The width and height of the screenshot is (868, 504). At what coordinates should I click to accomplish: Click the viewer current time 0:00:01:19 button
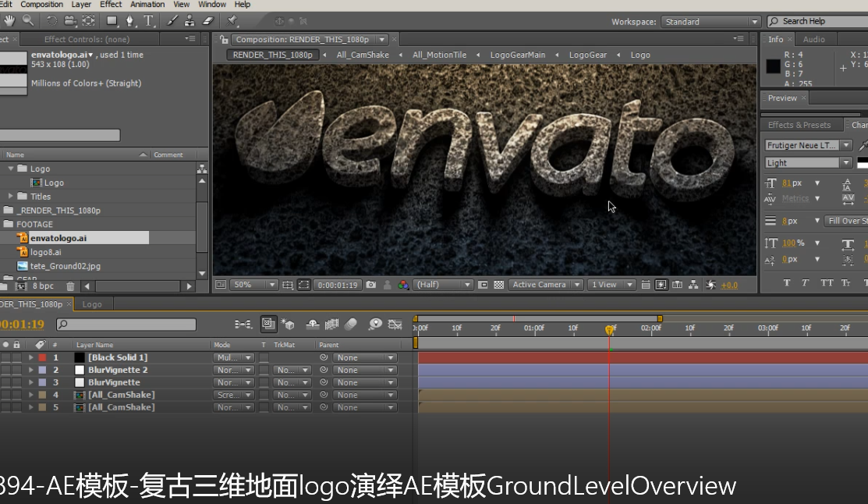(x=337, y=285)
